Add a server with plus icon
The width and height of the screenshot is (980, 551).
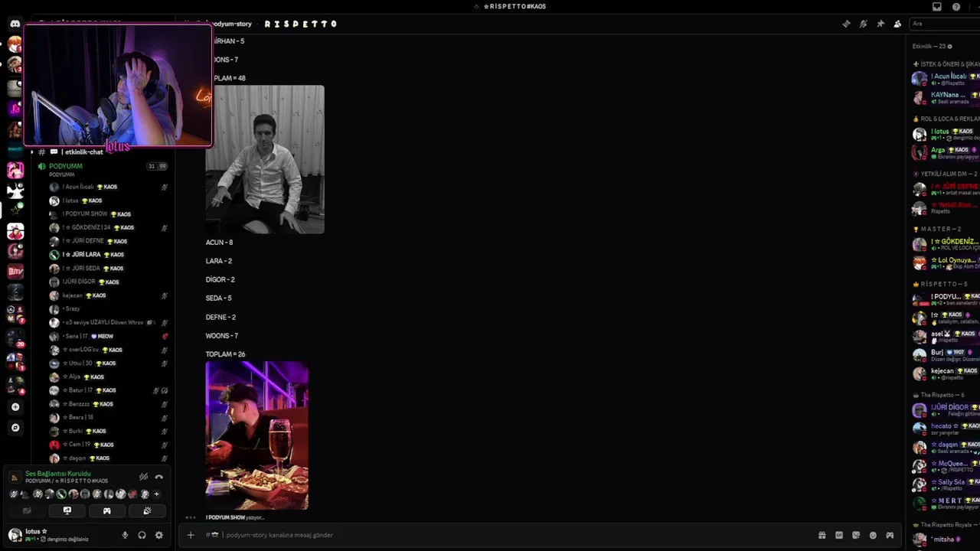[x=15, y=407]
